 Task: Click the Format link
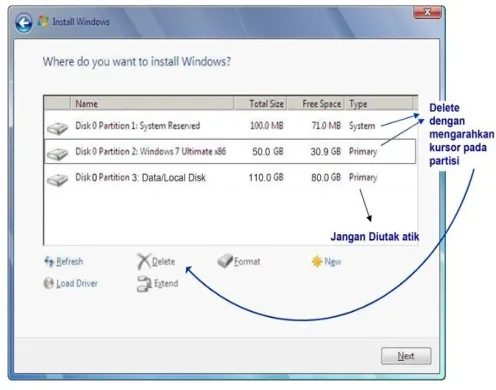pyautogui.click(x=247, y=262)
